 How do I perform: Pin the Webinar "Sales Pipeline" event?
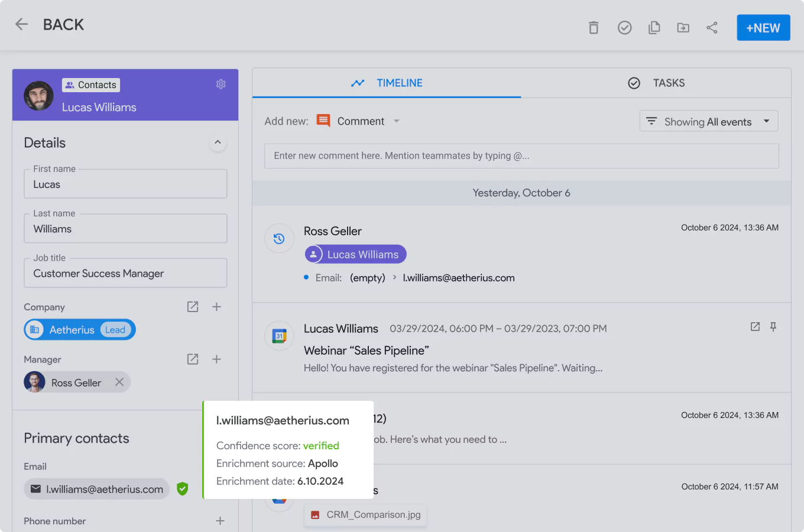(773, 326)
